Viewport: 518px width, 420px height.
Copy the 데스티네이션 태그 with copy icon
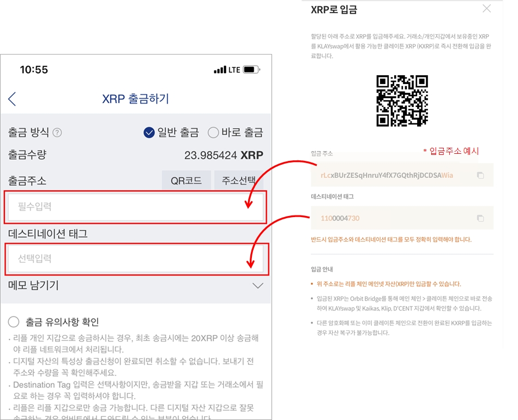point(480,218)
